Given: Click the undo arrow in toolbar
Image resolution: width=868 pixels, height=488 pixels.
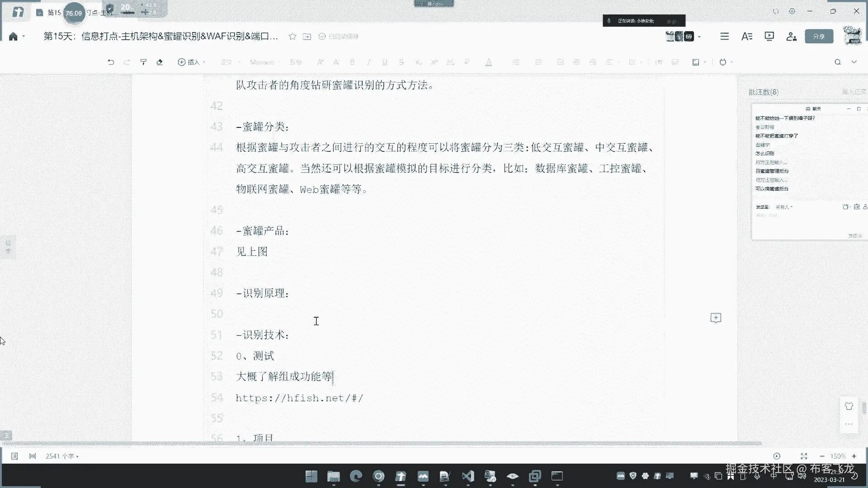Looking at the screenshot, I should pyautogui.click(x=111, y=62).
